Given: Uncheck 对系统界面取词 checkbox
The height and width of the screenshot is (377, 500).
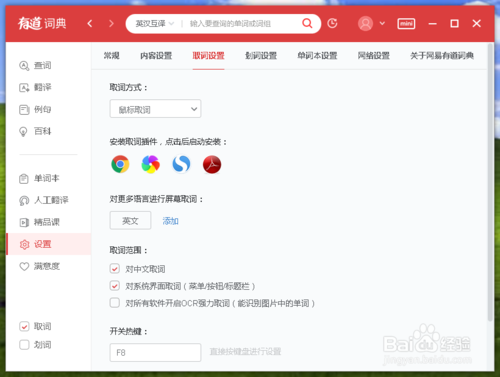Looking at the screenshot, I should (115, 286).
